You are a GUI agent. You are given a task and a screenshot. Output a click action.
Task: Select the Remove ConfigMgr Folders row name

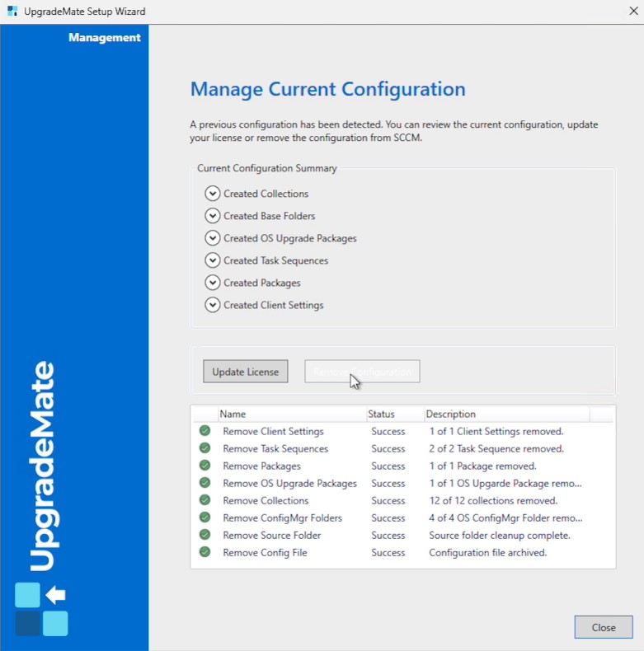pos(283,518)
